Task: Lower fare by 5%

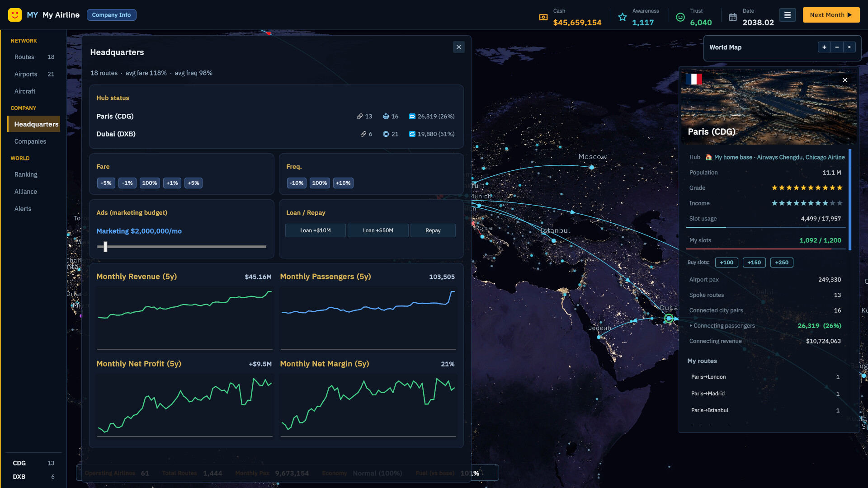Action: tap(106, 183)
